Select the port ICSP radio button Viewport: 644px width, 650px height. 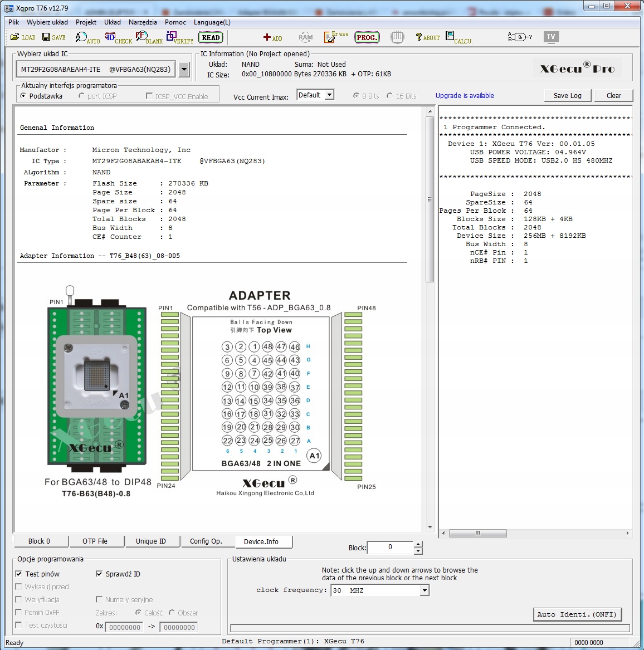click(82, 96)
